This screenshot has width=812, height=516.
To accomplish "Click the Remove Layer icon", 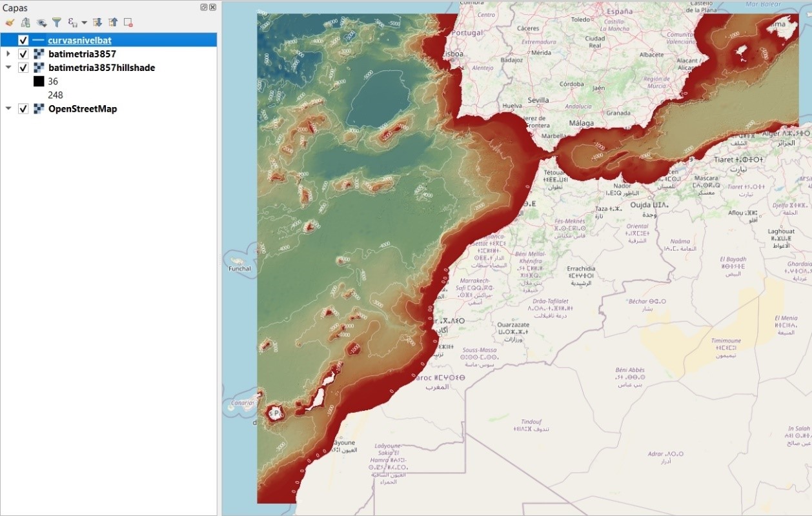I will click(128, 23).
